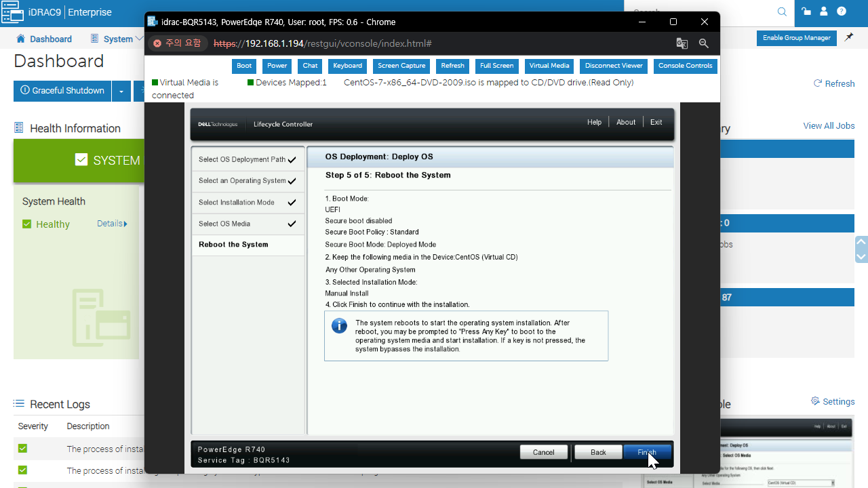Click the Dashboard Refresh link
The image size is (868, 488).
click(x=834, y=83)
